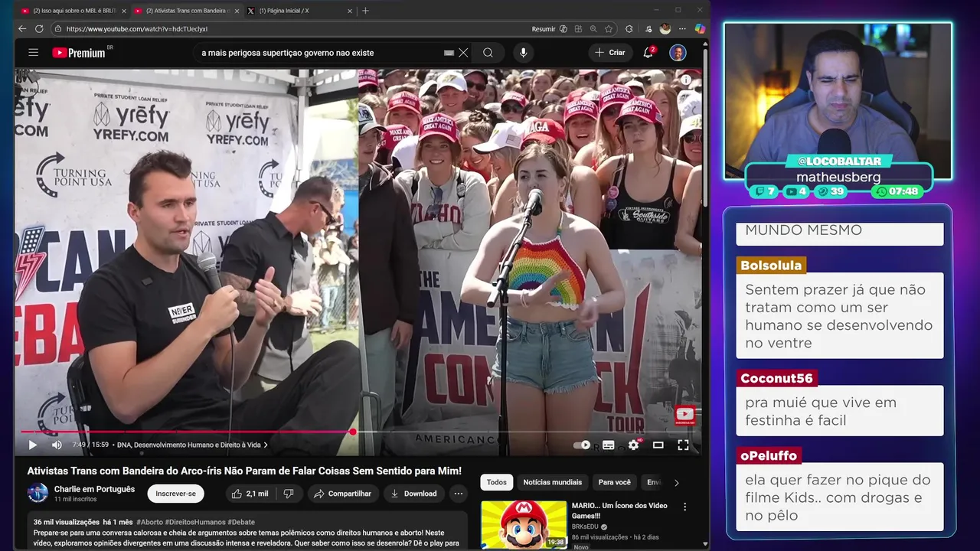Add page to favorites star icon
Image resolution: width=980 pixels, height=551 pixels.
pos(609,29)
